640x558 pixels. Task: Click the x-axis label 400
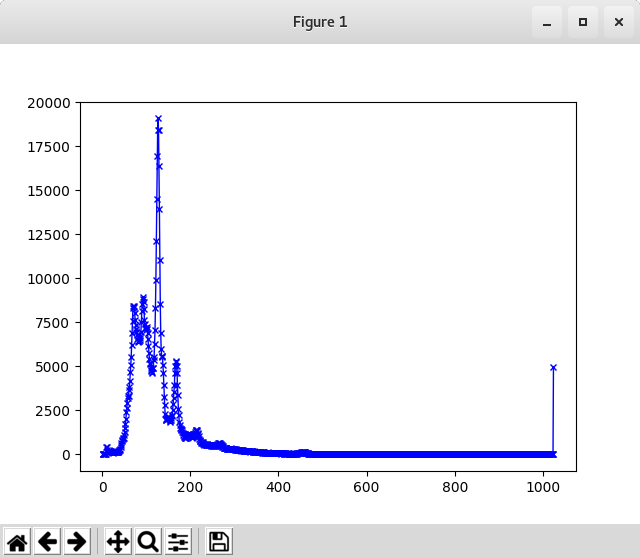pos(278,487)
